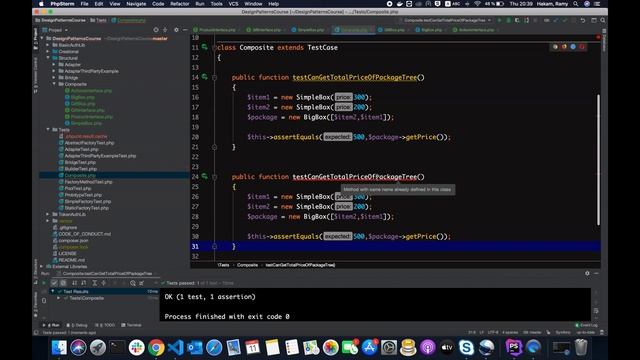Expand the BasicAuthLib folder
This screenshot has width=640, height=360.
pos(48,45)
